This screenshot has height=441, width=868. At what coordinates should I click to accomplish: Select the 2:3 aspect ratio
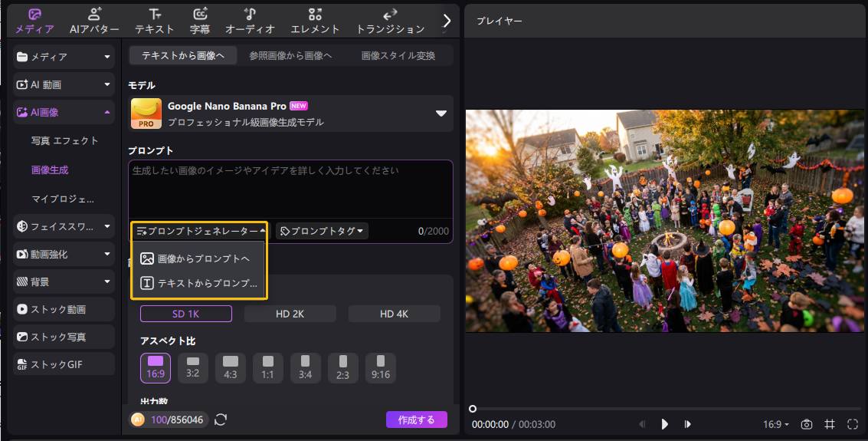tap(343, 368)
